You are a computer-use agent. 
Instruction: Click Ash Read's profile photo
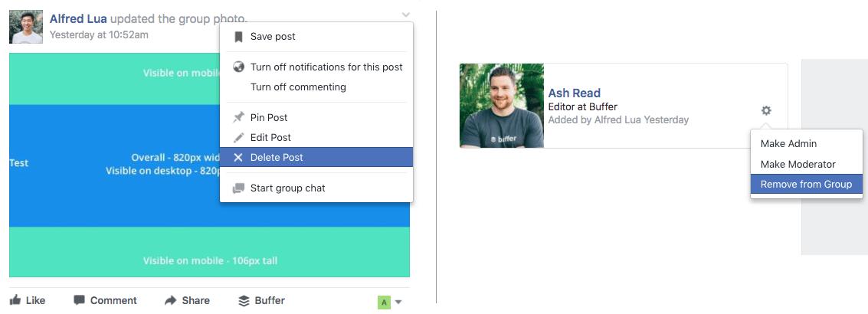501,106
